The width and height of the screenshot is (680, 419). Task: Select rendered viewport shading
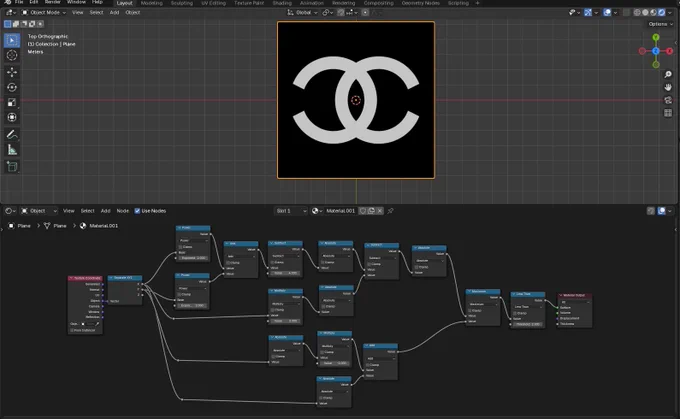tap(662, 13)
